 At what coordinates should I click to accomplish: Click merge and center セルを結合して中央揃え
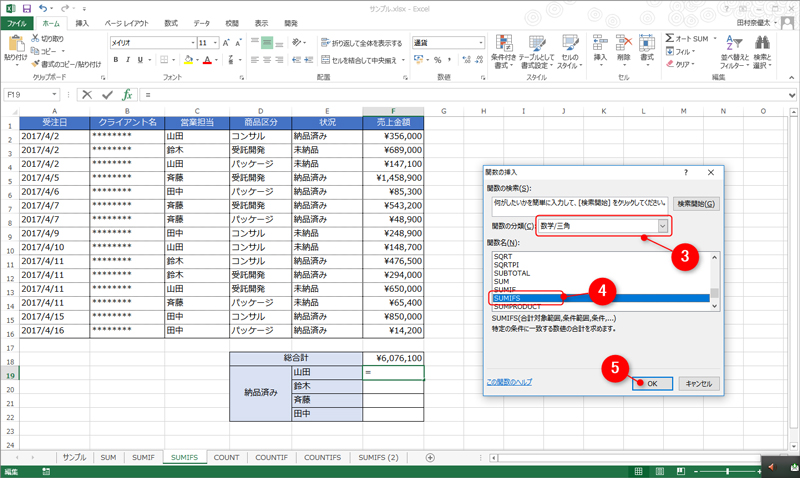coord(359,60)
